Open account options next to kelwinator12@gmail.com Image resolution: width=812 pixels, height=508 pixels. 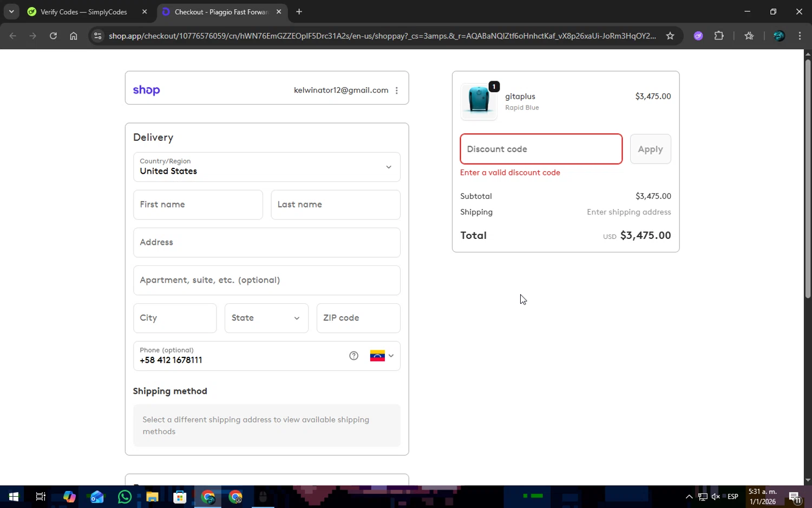coord(397,90)
